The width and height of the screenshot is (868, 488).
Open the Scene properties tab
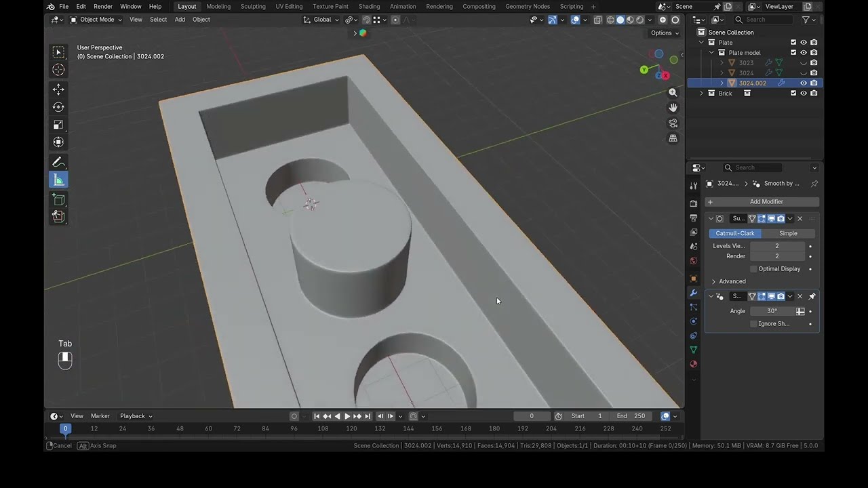pos(693,246)
